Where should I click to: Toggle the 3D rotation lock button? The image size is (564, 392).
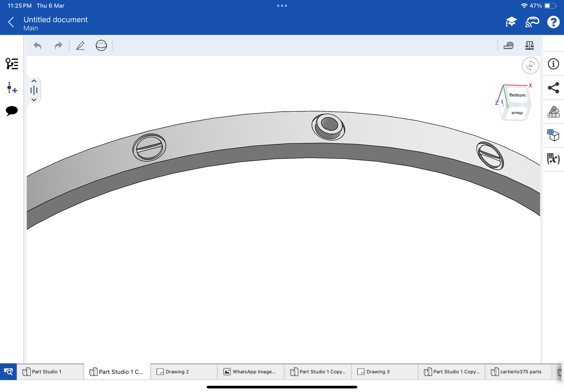[x=530, y=66]
